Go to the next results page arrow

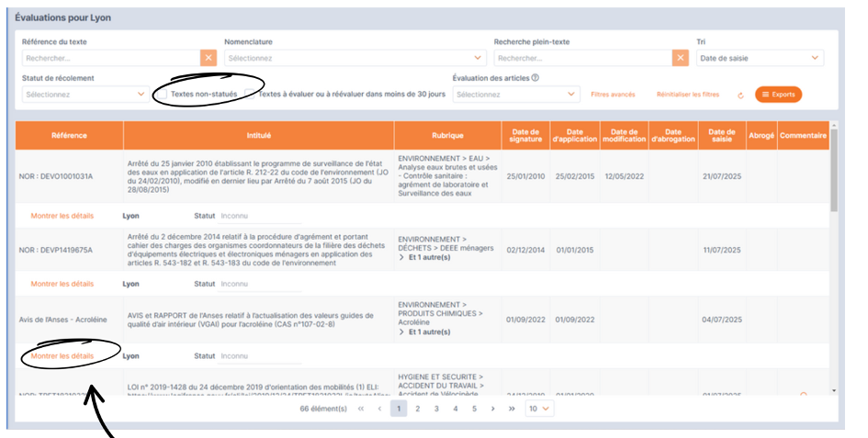point(492,408)
